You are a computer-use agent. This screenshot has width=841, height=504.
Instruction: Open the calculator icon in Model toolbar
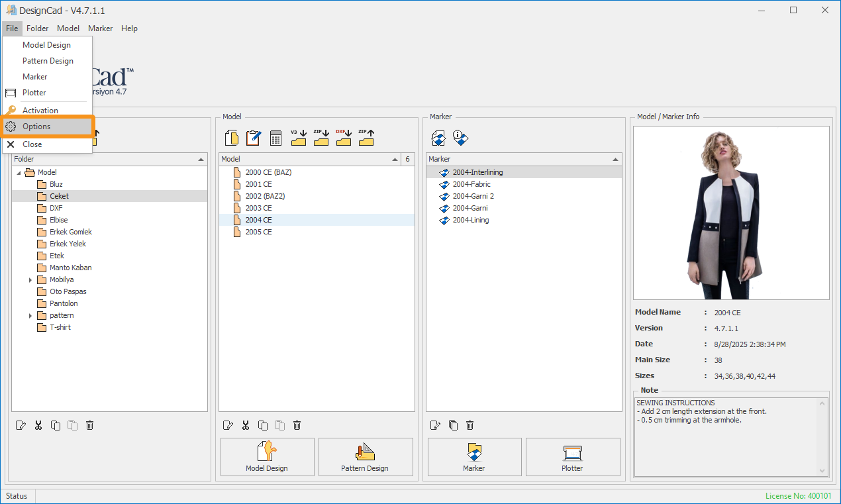click(x=275, y=138)
